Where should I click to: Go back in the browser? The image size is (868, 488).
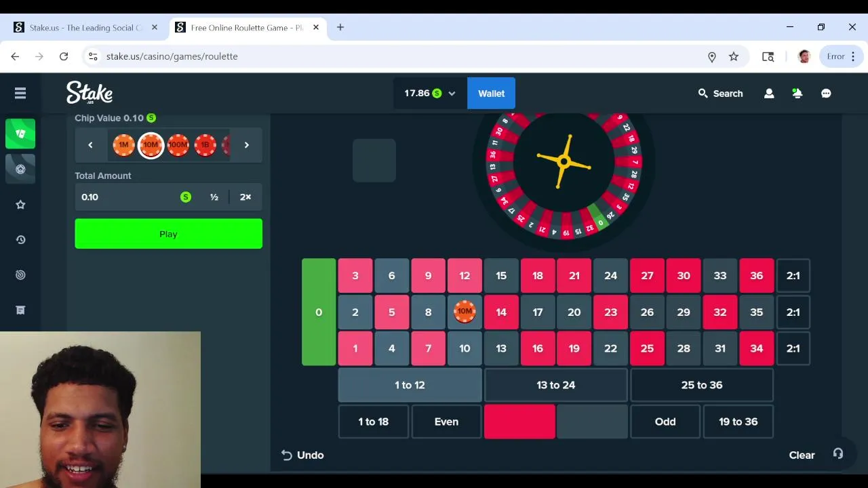15,56
